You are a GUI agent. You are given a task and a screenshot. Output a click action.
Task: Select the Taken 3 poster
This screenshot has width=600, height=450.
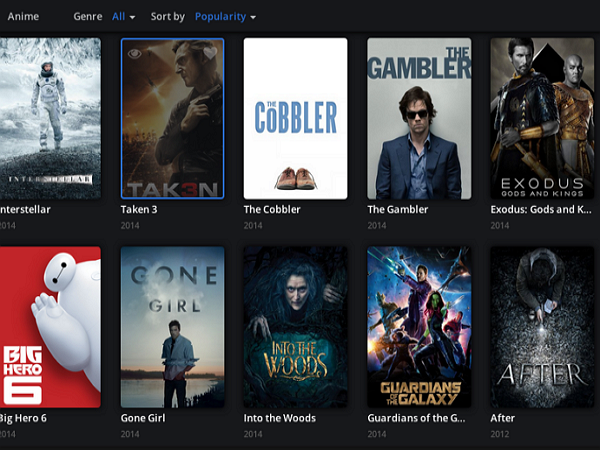click(173, 118)
